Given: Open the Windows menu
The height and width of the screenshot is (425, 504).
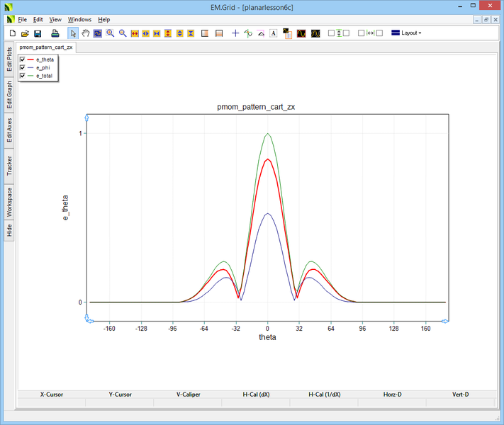Looking at the screenshot, I should [x=79, y=20].
